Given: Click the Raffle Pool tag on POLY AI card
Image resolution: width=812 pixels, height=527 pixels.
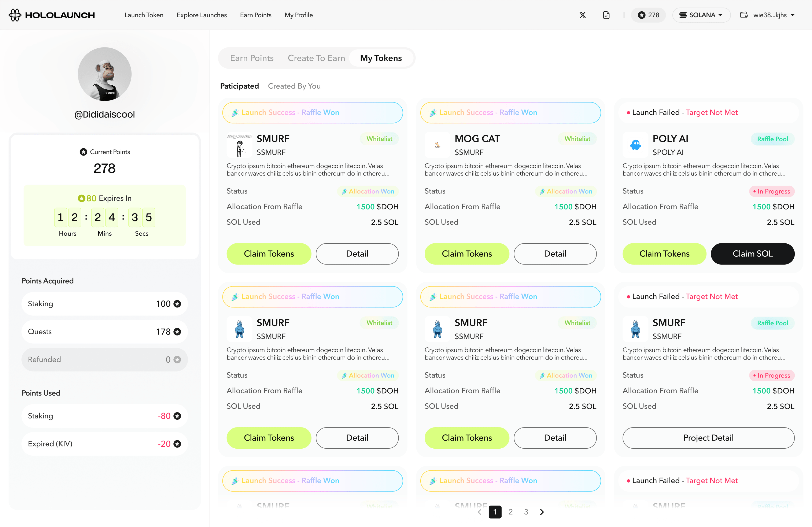Looking at the screenshot, I should coord(772,139).
